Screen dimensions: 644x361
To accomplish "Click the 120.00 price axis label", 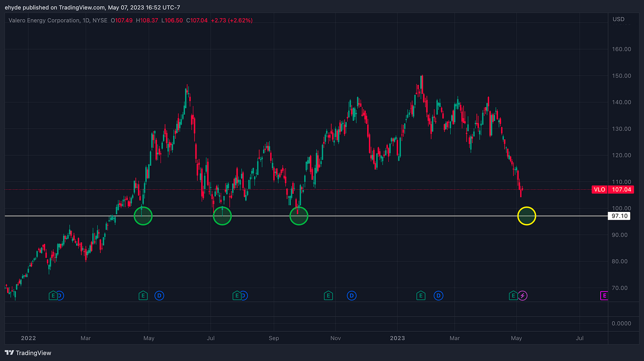I will [621, 155].
